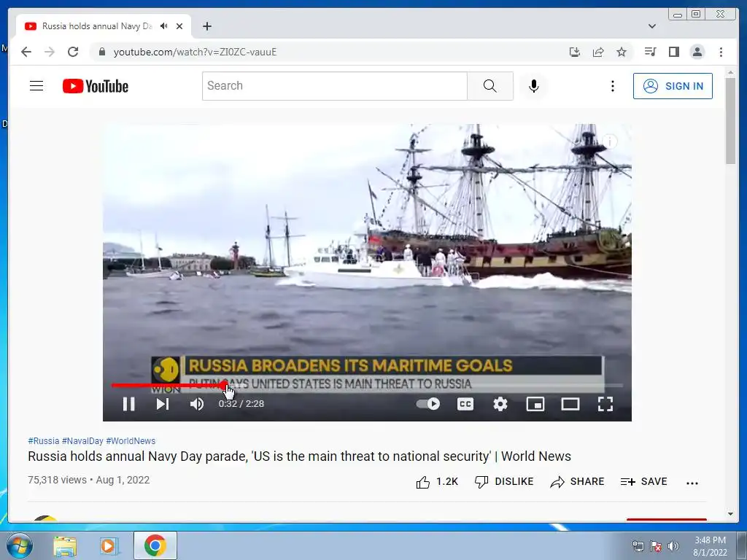Select the Russia holds annual Navy Day tab
Viewport: 747px width, 560px height.
(x=97, y=26)
